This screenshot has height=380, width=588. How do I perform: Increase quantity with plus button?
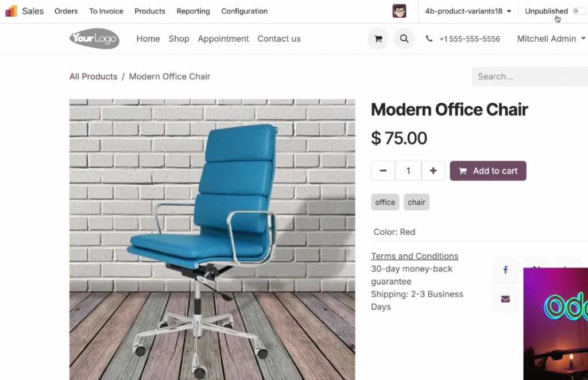(x=433, y=171)
